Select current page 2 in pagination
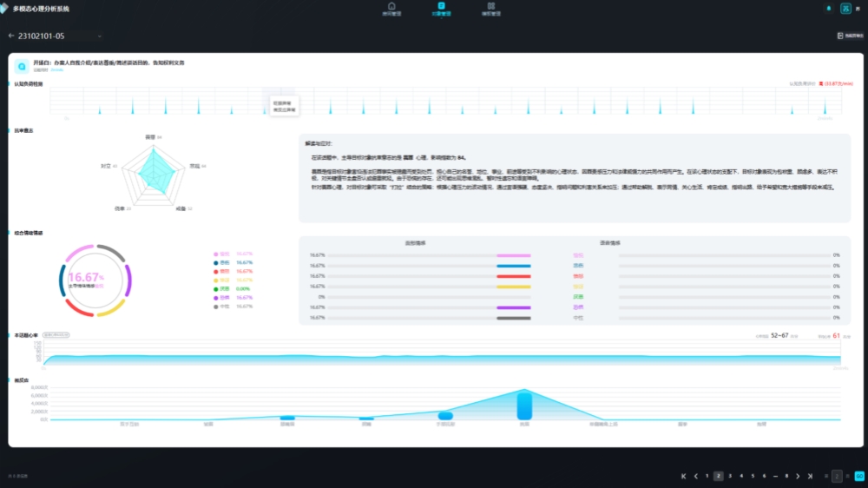Viewport: 868px width, 488px height. point(719,477)
